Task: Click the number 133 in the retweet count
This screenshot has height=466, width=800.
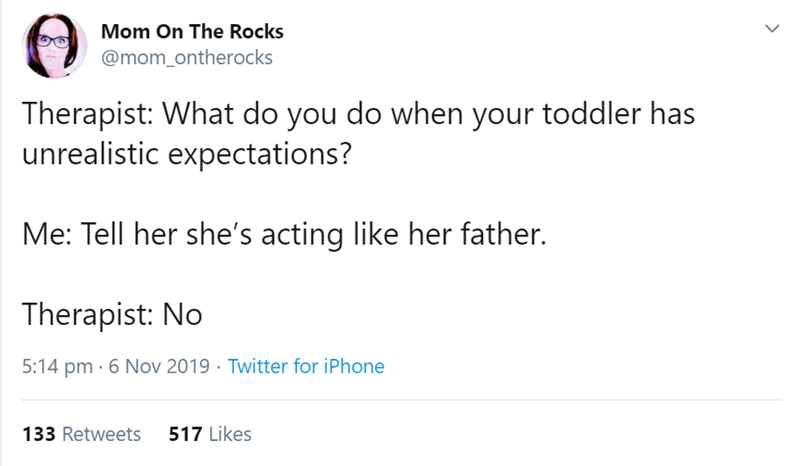Action: (x=38, y=434)
